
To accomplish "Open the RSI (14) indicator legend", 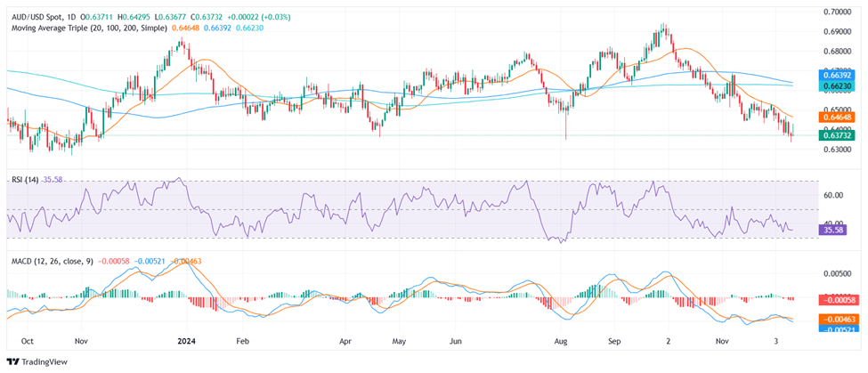I will (x=26, y=181).
